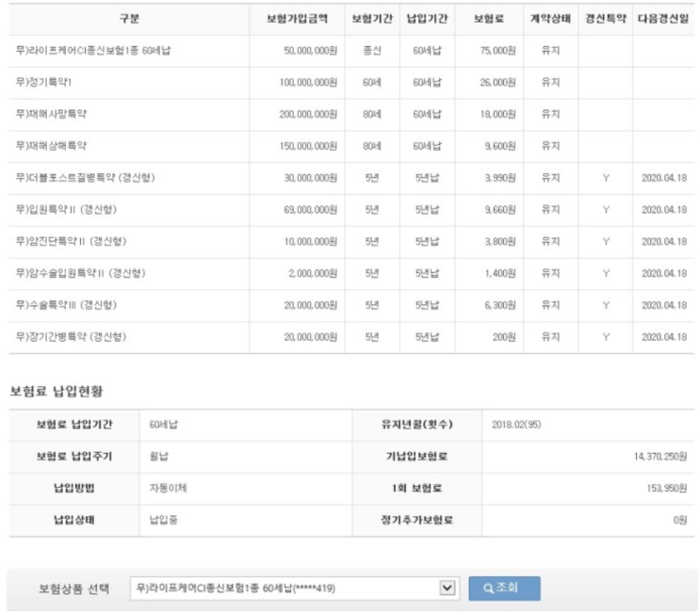This screenshot has height=611, width=700.
Task: Click the 무)수술특약III (갱신형) row name
Action: pyautogui.click(x=66, y=305)
